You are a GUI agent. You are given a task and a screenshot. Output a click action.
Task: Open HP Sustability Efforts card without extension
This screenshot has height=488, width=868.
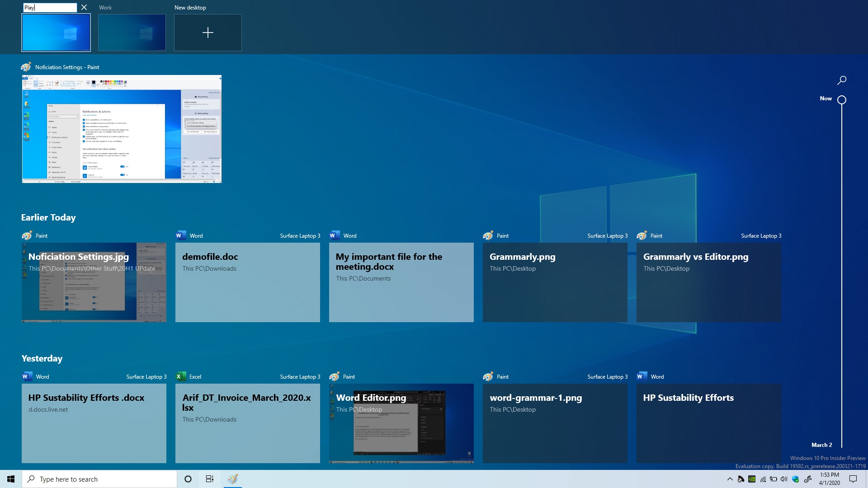click(709, 423)
